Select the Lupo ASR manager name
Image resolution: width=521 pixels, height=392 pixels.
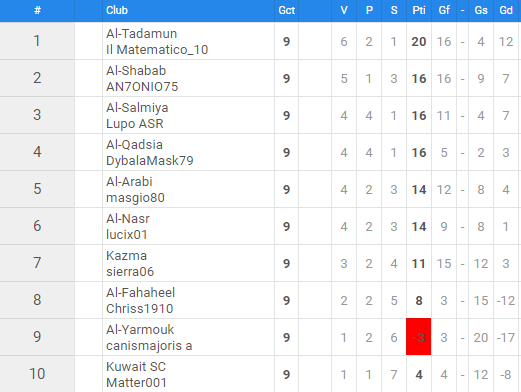[135, 124]
